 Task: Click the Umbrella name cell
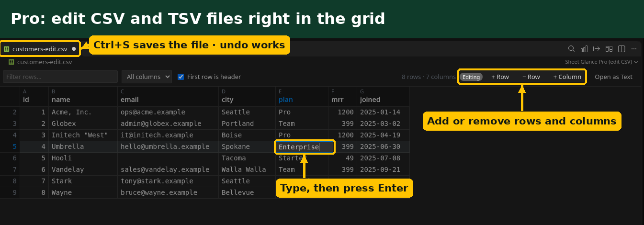pyautogui.click(x=83, y=146)
